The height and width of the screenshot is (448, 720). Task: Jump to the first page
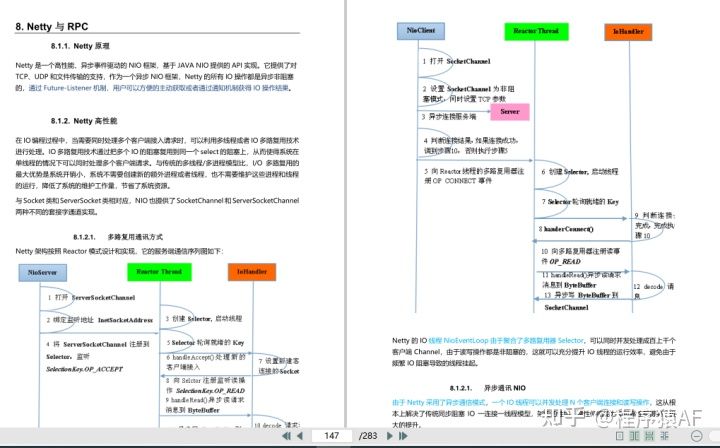pos(287,436)
